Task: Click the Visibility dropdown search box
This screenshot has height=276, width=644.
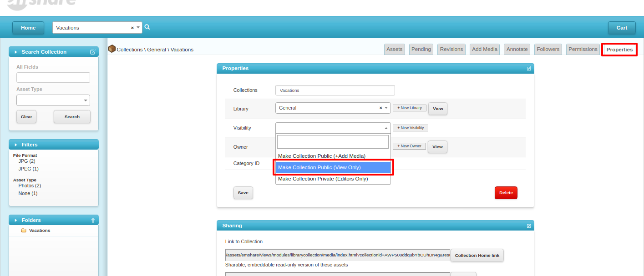Action: point(333,142)
